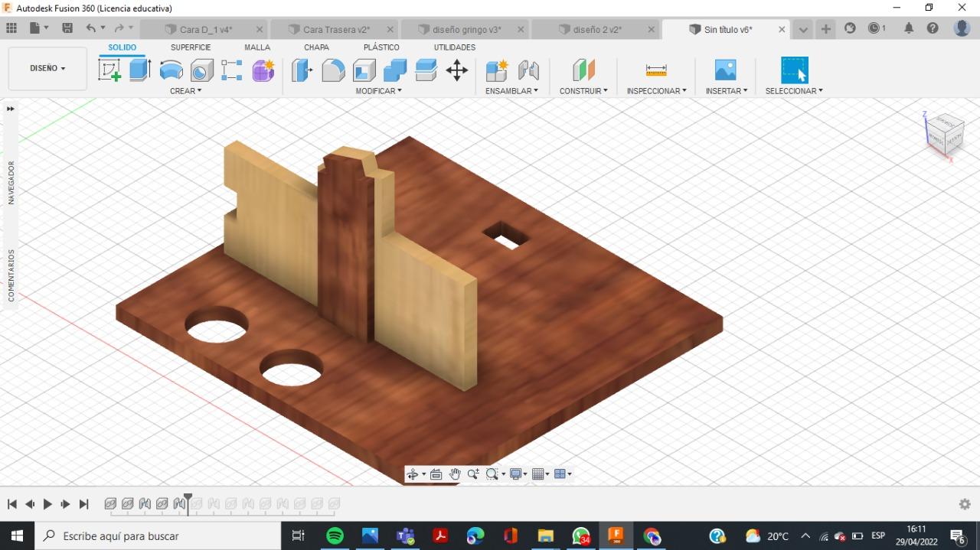Open the Job Status clock icon
The height and width of the screenshot is (550, 980).
877,28
